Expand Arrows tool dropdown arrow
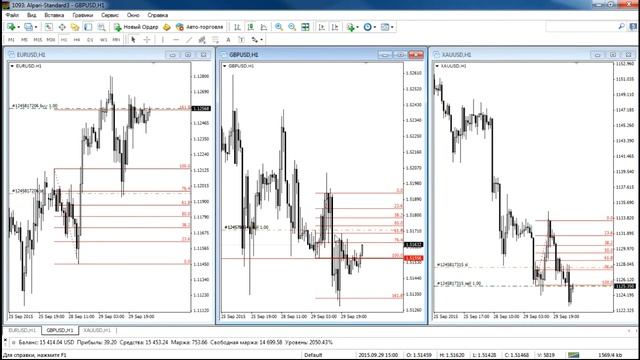This screenshot has height=360, width=640. [262, 40]
